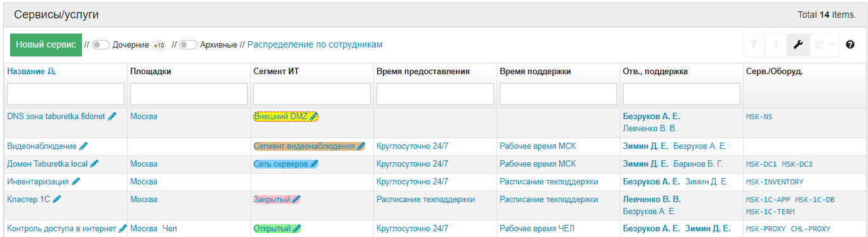Edit DNS зона taburetka.fidonet via pencil icon
The width and height of the screenshot is (868, 237).
112,116
